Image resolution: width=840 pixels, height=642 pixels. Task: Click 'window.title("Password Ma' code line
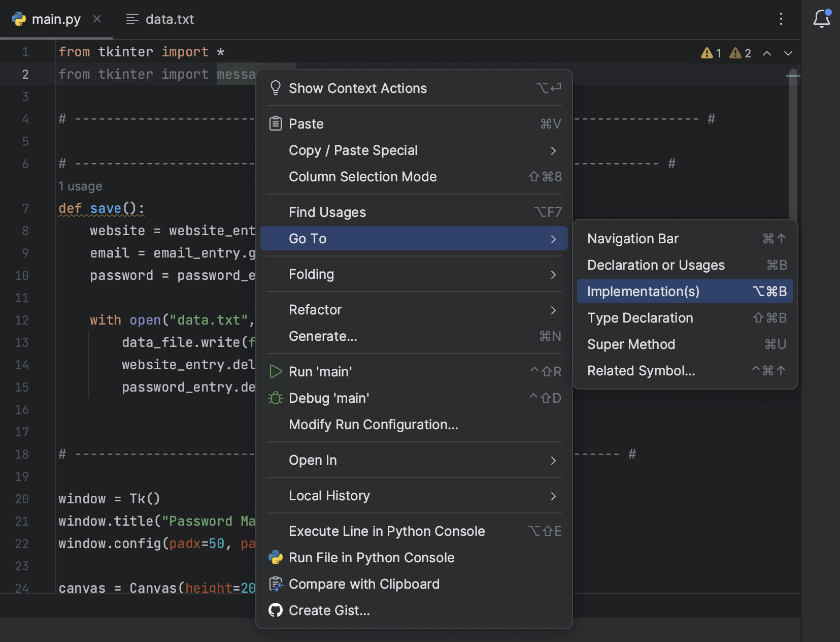click(x=157, y=521)
